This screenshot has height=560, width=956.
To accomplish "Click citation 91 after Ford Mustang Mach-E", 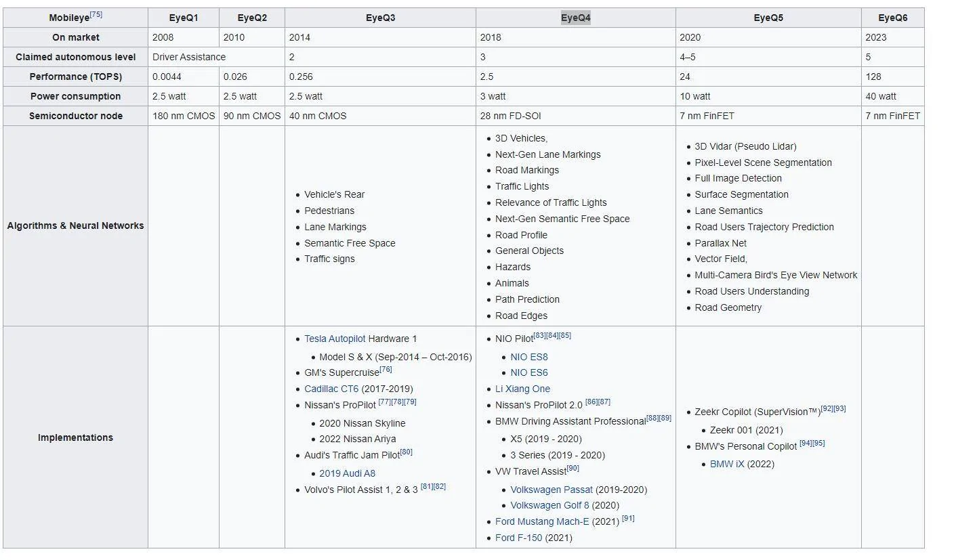I will (628, 519).
